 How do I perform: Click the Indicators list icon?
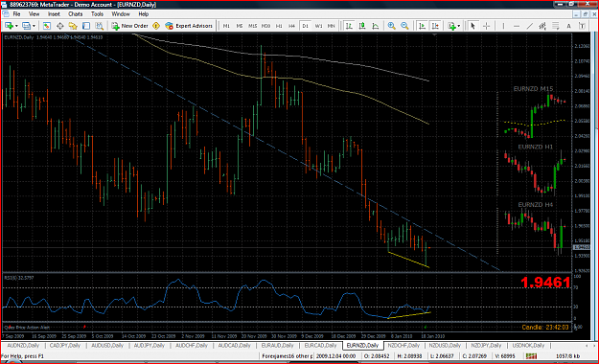tap(452, 26)
